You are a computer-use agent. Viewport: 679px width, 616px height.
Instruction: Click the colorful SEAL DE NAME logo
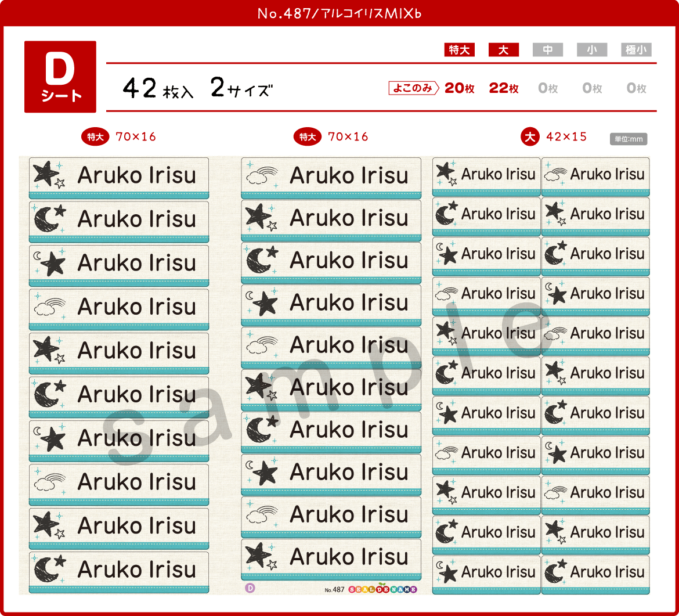click(383, 589)
